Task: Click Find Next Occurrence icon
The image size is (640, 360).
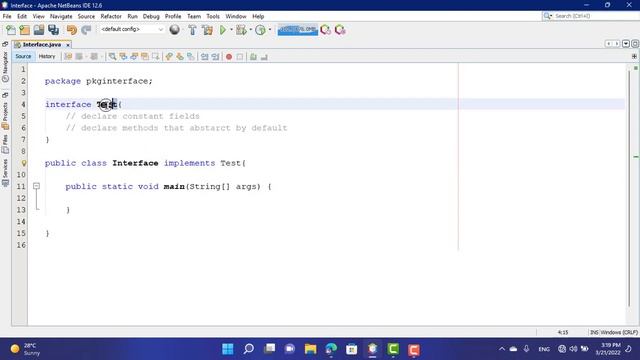Action: 134,57
